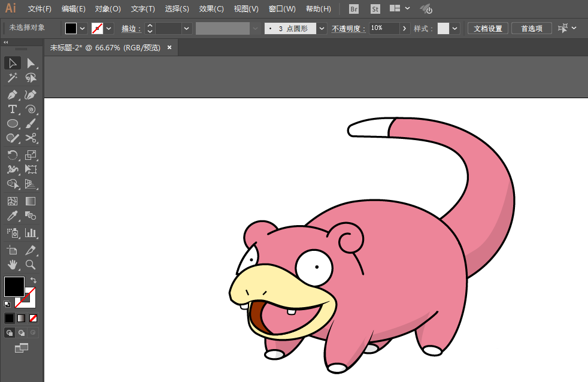Select the Shape Builder tool

(x=13, y=184)
